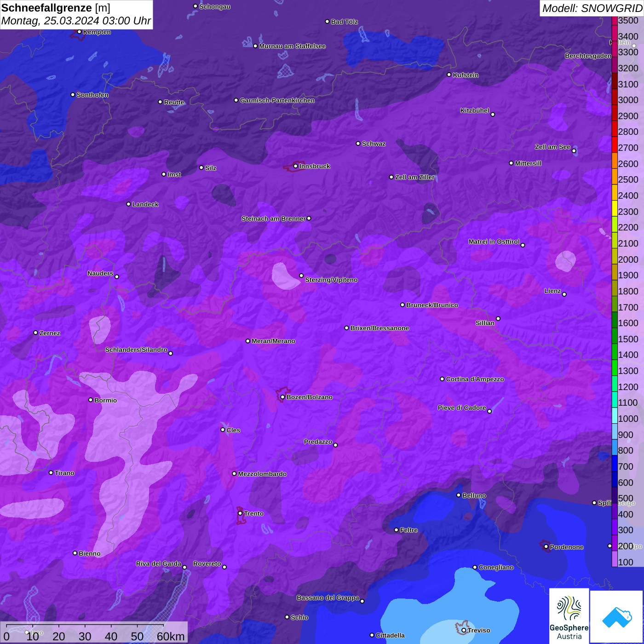Click the legend value "3500"
Image resolution: width=644 pixels, height=644 pixels.
[x=628, y=20]
